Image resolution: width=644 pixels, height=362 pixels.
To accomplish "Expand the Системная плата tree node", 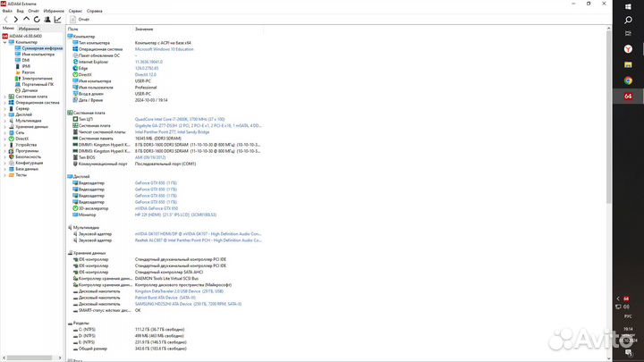I will coord(5,97).
